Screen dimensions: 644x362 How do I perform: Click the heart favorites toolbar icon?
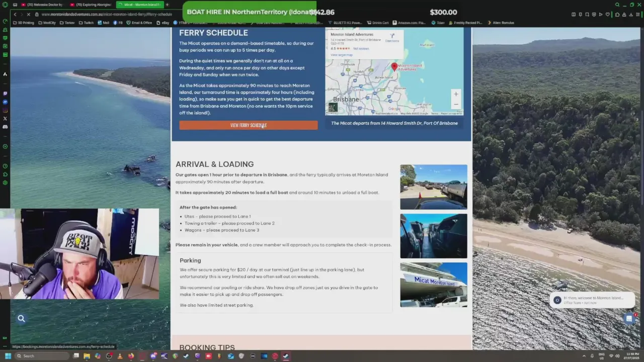[607, 15]
